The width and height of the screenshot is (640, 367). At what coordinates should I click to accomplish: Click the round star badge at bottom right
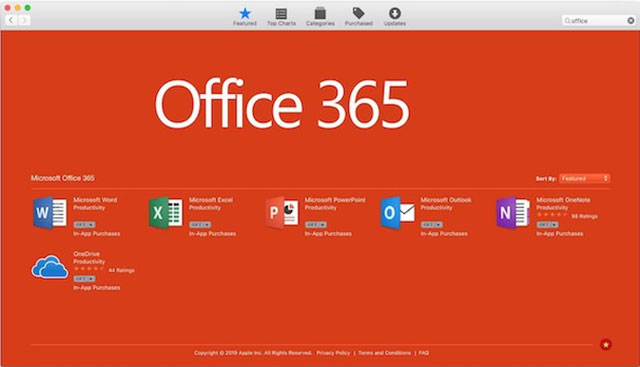pos(606,345)
